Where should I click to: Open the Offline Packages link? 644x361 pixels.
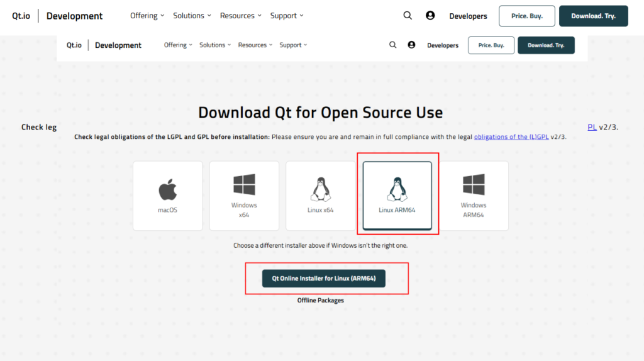click(x=321, y=301)
